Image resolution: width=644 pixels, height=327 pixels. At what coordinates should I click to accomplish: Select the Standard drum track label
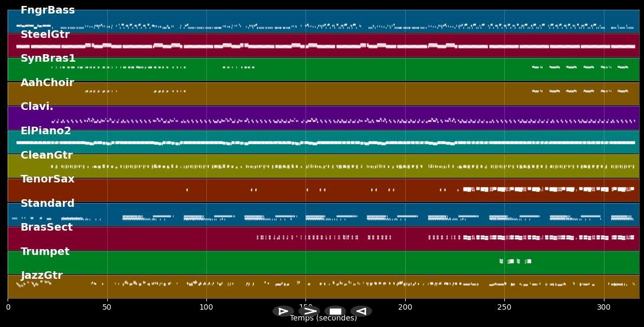click(x=48, y=204)
